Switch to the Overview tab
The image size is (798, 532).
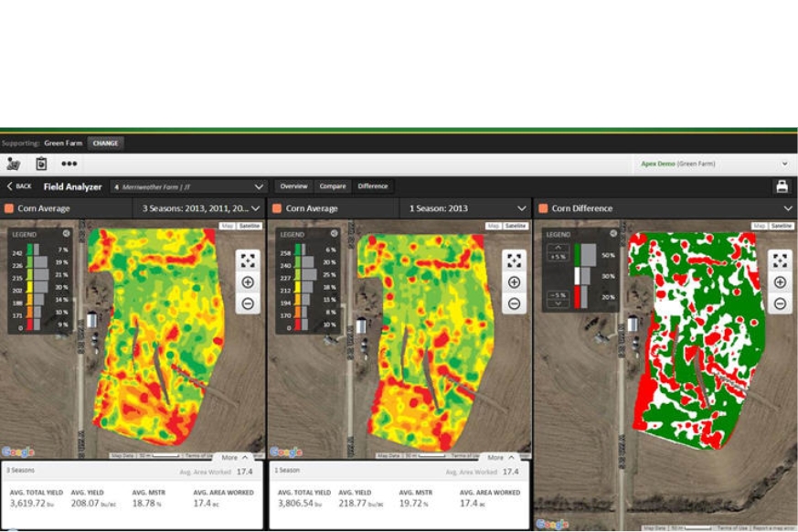(293, 186)
